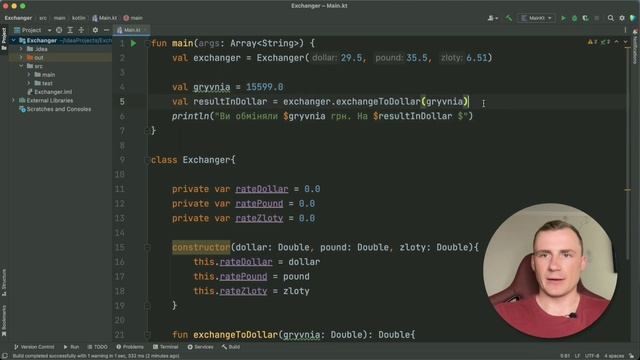Open the Build tool window tab
Image resolution: width=640 pixels, height=360 pixels.
231,347
